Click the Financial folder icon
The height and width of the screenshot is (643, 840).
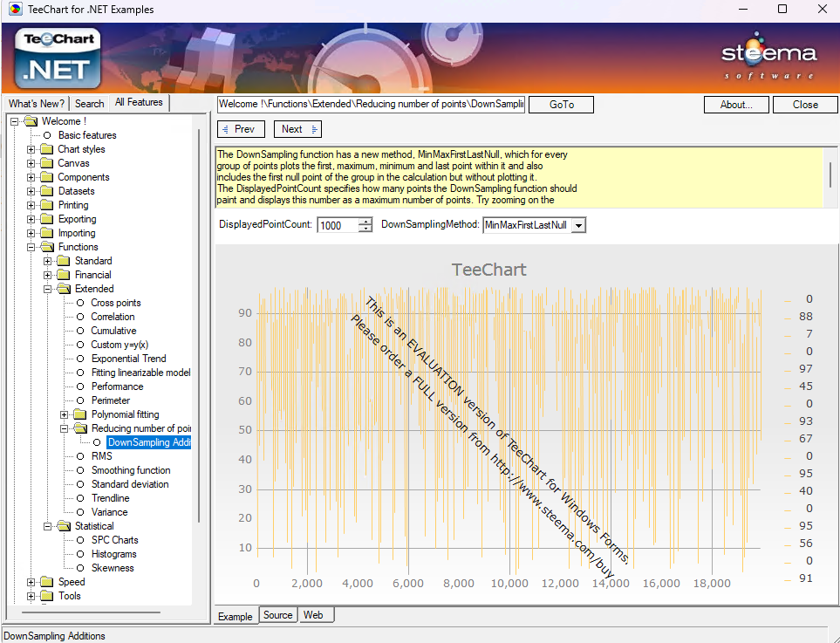[x=64, y=274]
